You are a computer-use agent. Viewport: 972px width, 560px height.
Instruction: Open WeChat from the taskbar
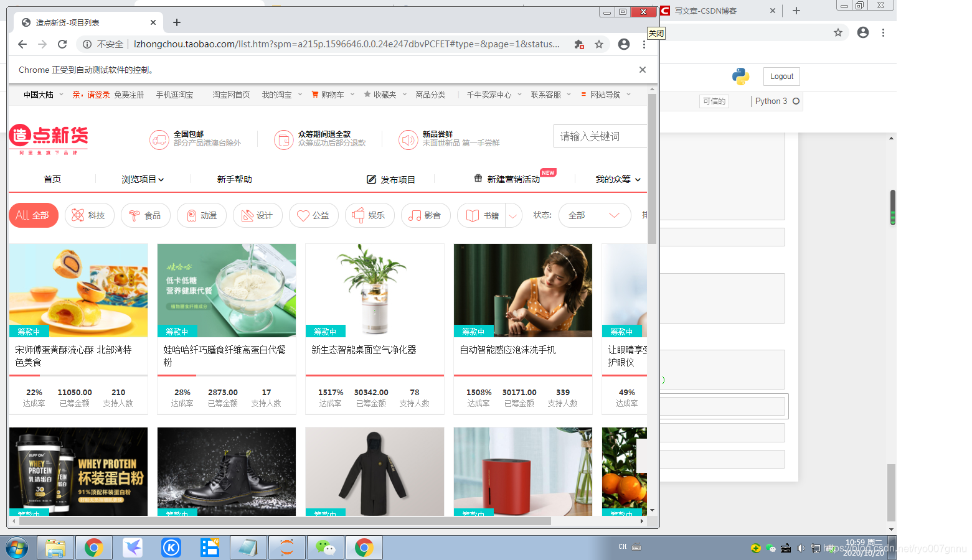[326, 548]
